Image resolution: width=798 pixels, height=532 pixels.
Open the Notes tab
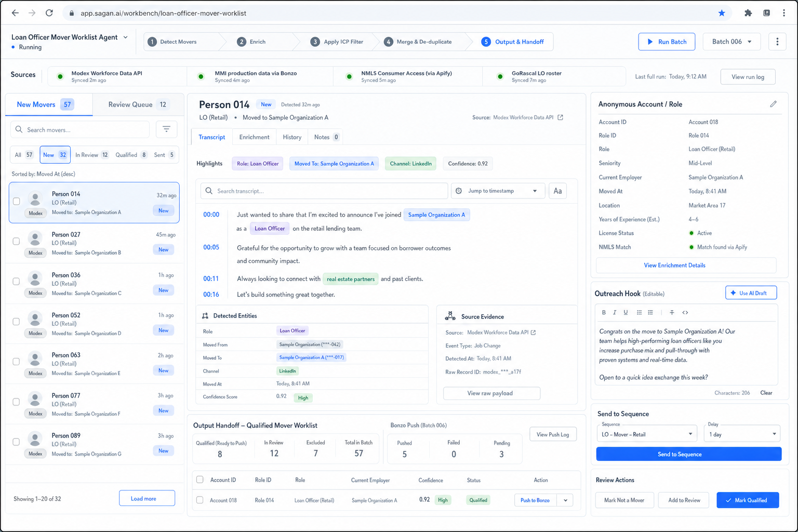[326, 137]
